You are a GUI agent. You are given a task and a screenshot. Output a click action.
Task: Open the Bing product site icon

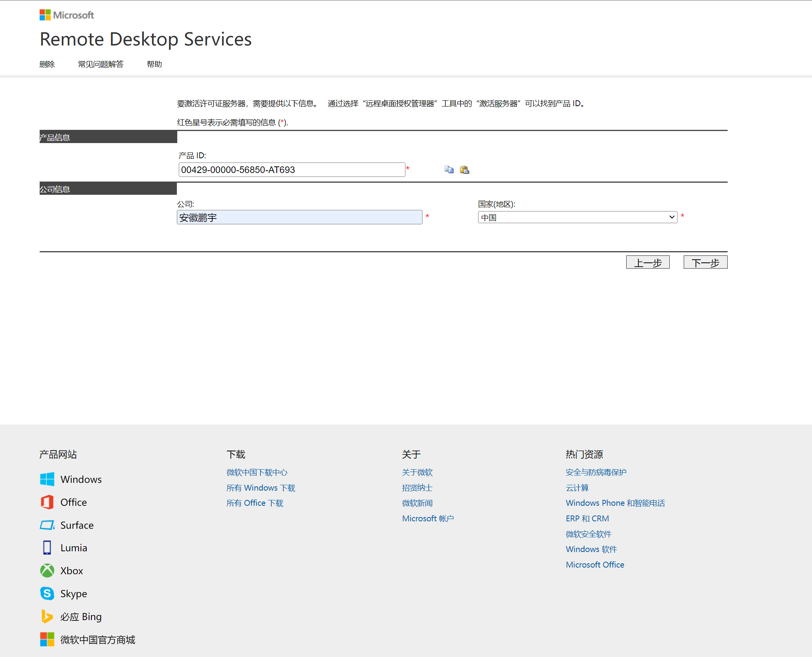[x=47, y=616]
